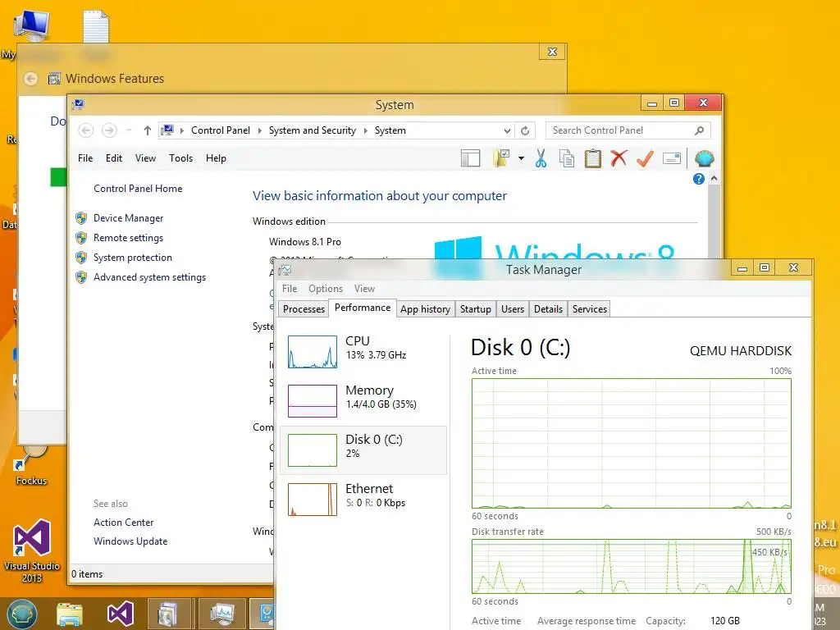Click the Paste clipboard icon in System toolbar
Viewport: 840px width, 630px height.
tap(592, 158)
